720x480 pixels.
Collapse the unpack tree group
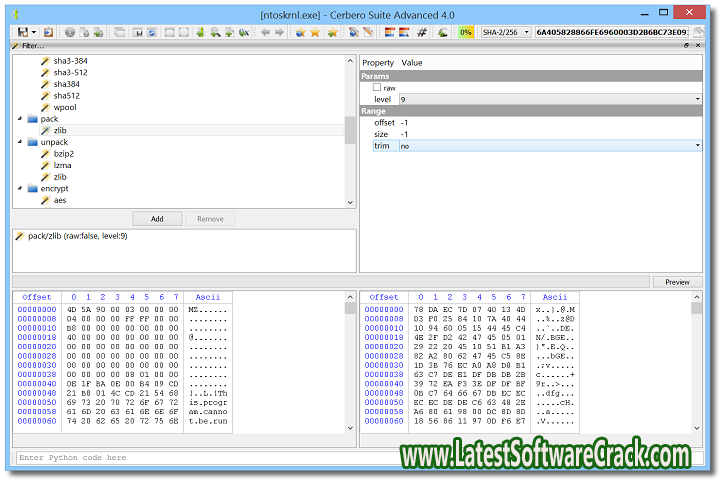[x=19, y=142]
